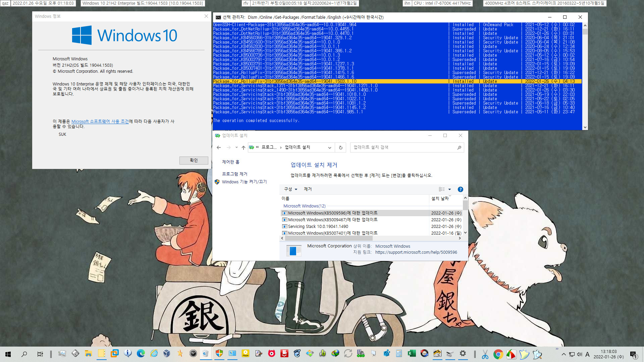Open the Recycle Bin taskbar icon
644x362 pixels.
206,354
